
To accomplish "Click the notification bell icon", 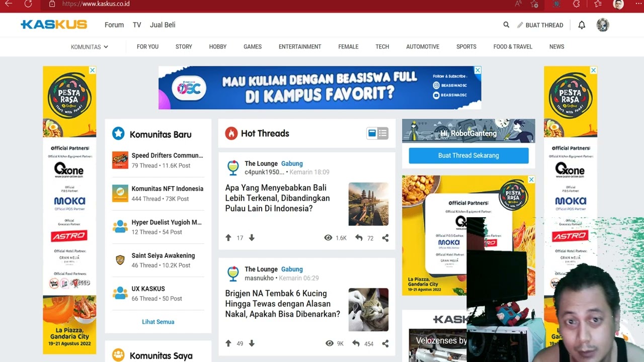I will pyautogui.click(x=582, y=25).
